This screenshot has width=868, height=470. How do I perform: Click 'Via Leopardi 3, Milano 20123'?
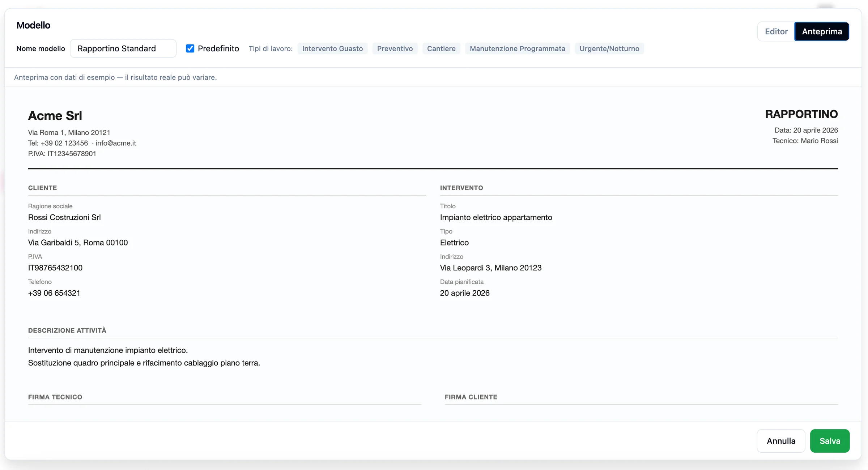coord(491,268)
